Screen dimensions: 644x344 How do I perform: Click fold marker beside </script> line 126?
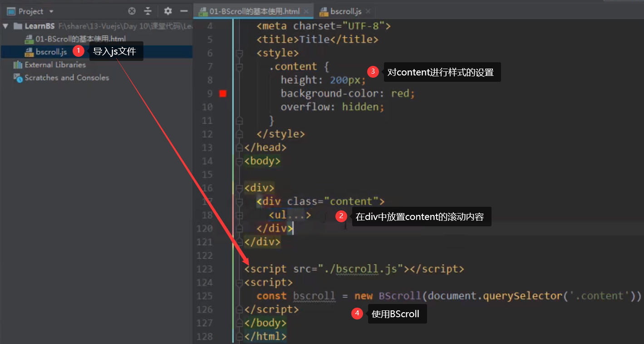(240, 309)
